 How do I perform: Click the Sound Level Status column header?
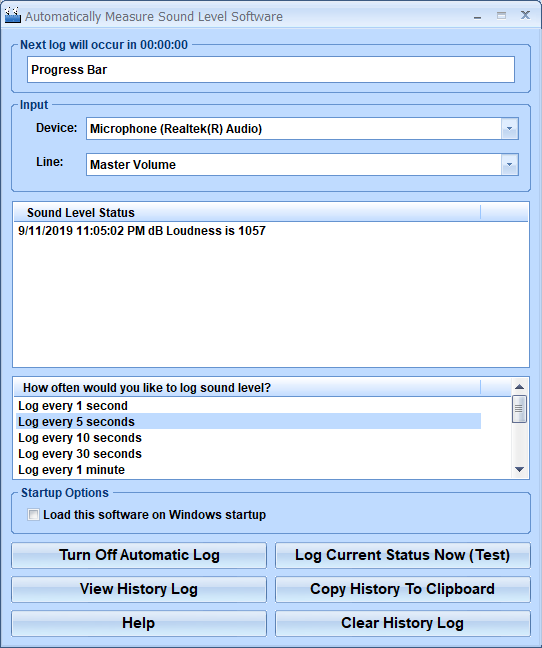click(247, 212)
